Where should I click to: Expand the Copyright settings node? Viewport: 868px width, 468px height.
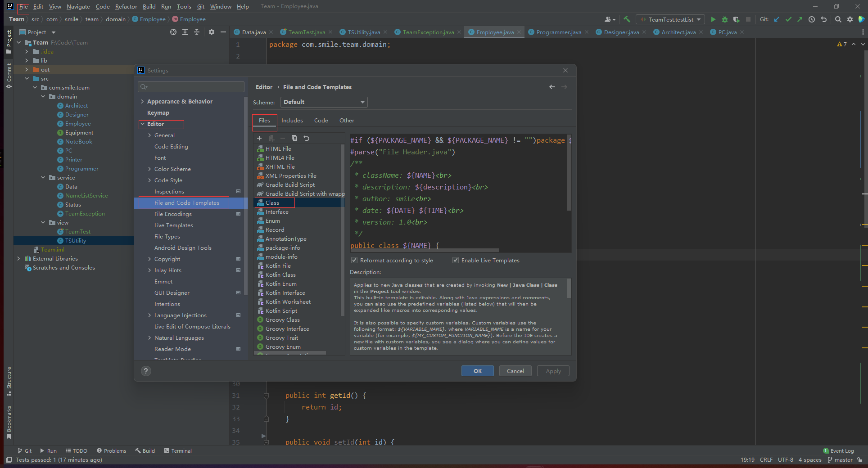coord(149,259)
